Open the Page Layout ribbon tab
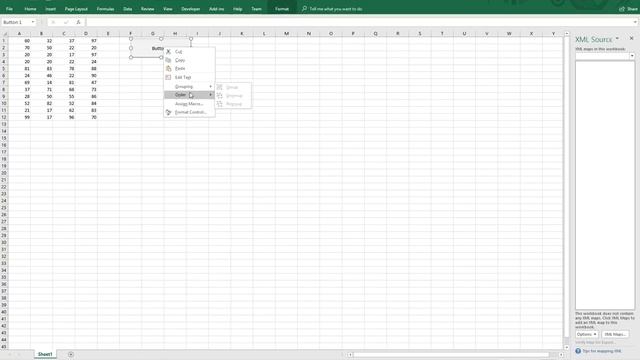This screenshot has height=360, width=640. (76, 9)
